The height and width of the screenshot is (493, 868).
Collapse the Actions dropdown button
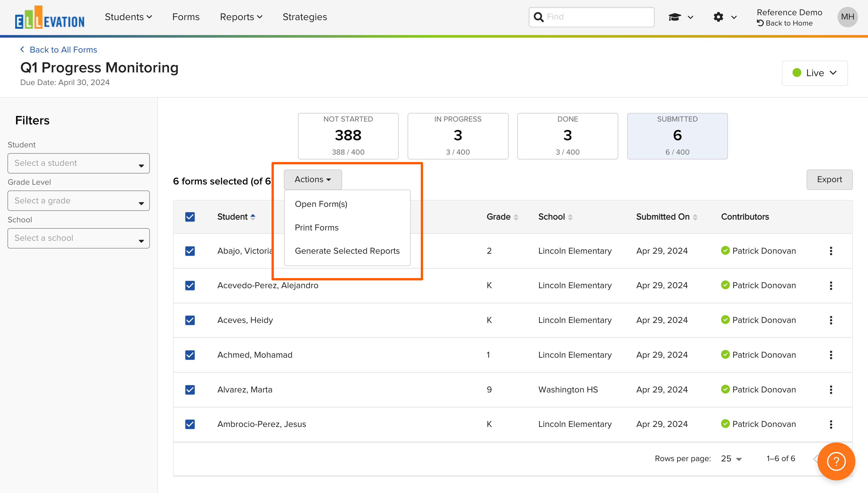click(313, 180)
